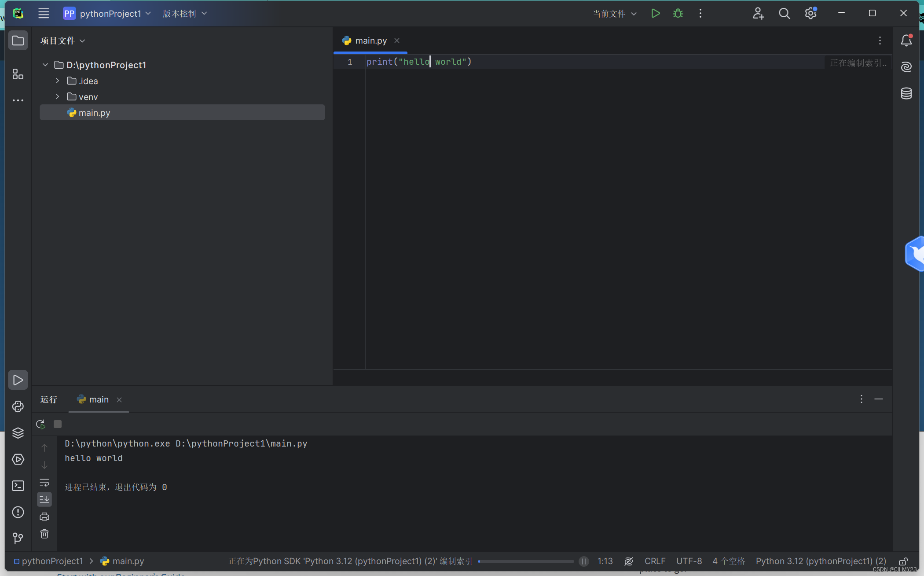Toggle soft-wrap in run console
The width and height of the screenshot is (924, 576).
click(44, 482)
